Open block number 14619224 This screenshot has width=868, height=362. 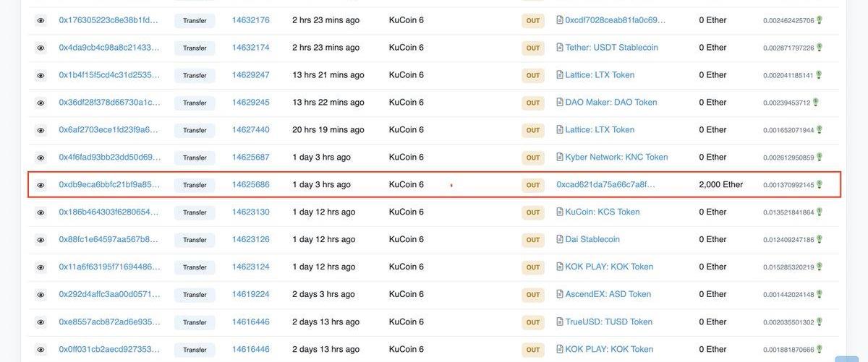250,294
